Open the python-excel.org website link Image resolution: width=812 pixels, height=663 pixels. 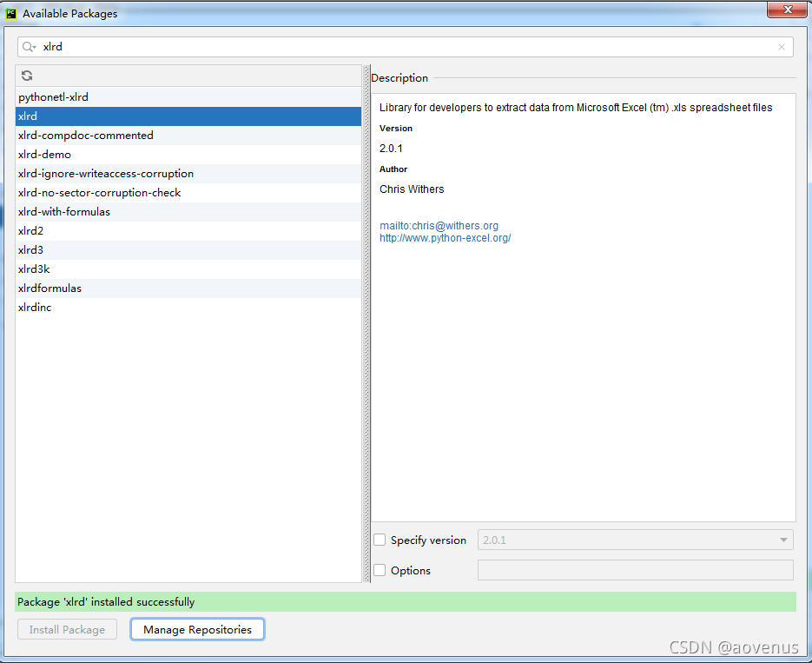pos(445,238)
